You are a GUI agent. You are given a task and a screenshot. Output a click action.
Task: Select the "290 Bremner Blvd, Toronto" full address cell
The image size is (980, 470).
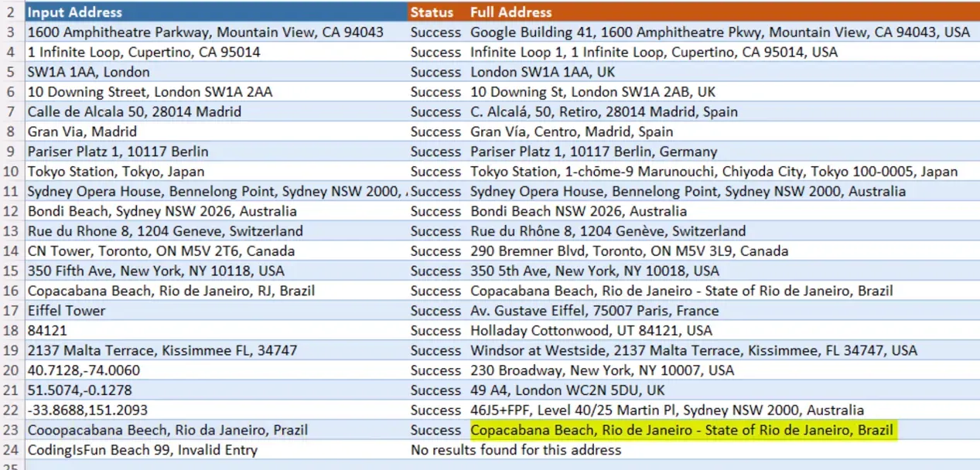[x=629, y=250]
